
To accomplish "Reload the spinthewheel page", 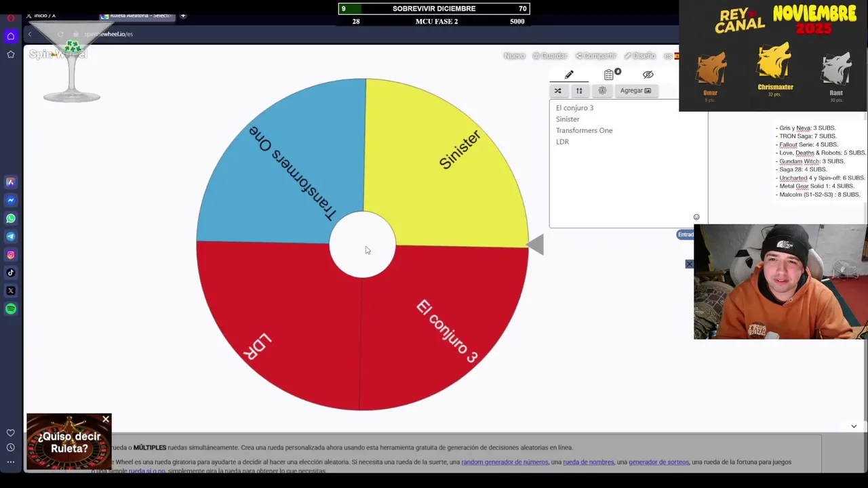I will pos(60,34).
